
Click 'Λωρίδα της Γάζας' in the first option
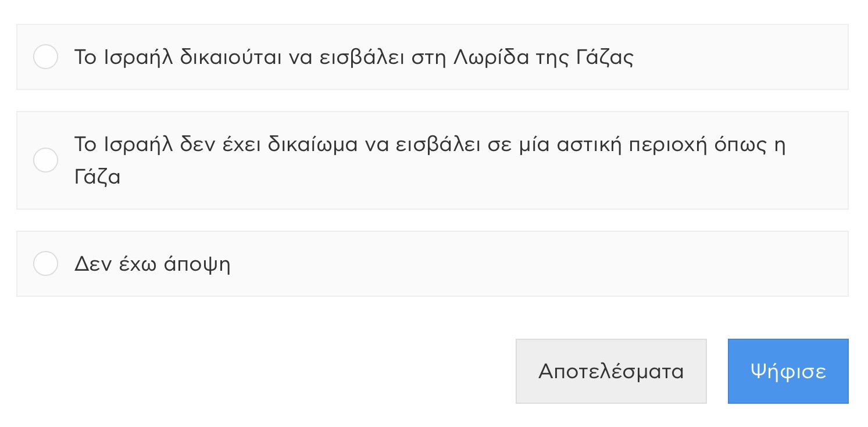(542, 58)
